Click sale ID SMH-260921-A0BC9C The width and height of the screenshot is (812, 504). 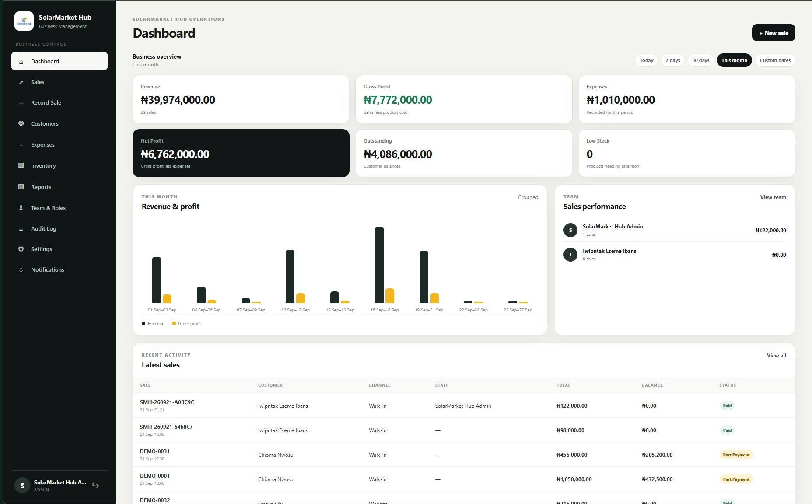point(167,402)
